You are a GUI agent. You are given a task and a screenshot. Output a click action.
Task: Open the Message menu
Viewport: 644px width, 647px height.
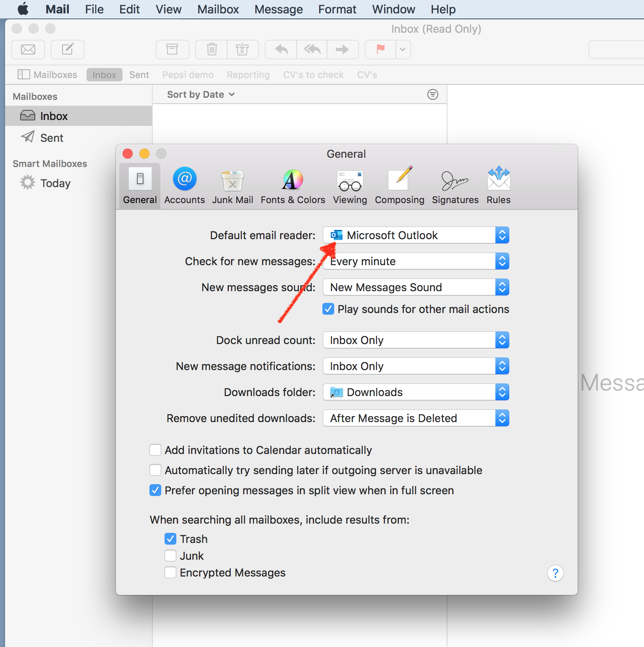(x=278, y=9)
